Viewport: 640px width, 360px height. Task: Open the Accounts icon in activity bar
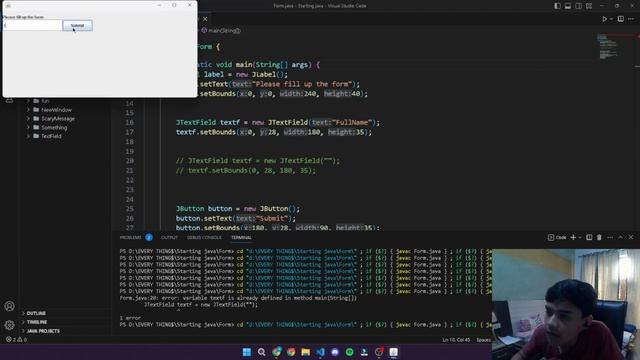coord(9,306)
